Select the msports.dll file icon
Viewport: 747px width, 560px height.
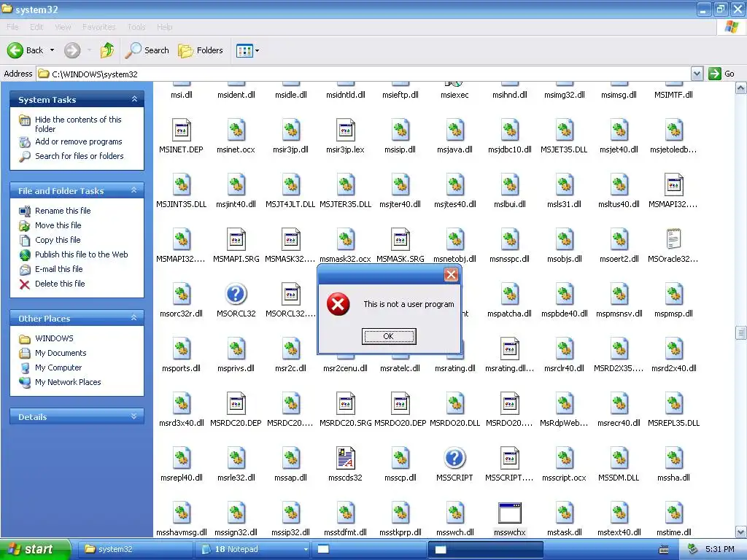[181, 349]
